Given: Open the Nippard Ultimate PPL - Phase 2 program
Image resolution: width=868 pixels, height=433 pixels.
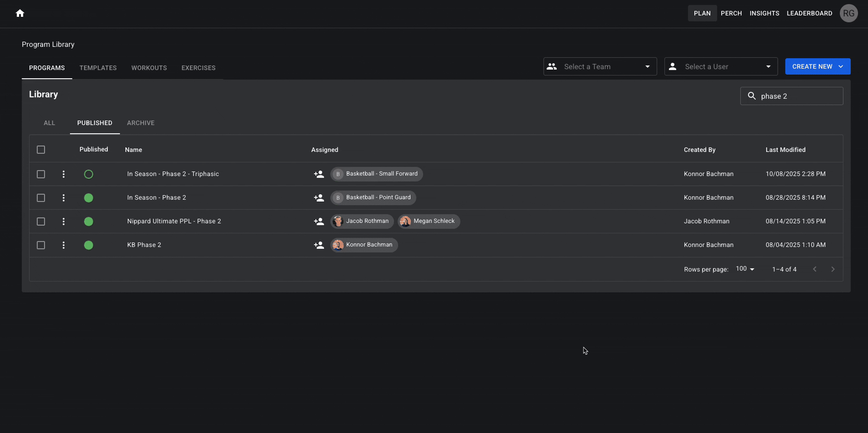Looking at the screenshot, I should pos(174,221).
